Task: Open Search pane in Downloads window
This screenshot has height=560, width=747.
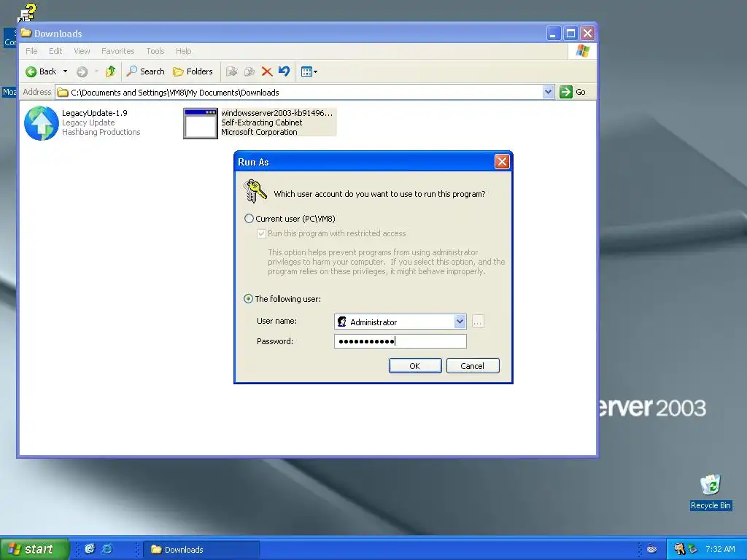Action: (145, 71)
